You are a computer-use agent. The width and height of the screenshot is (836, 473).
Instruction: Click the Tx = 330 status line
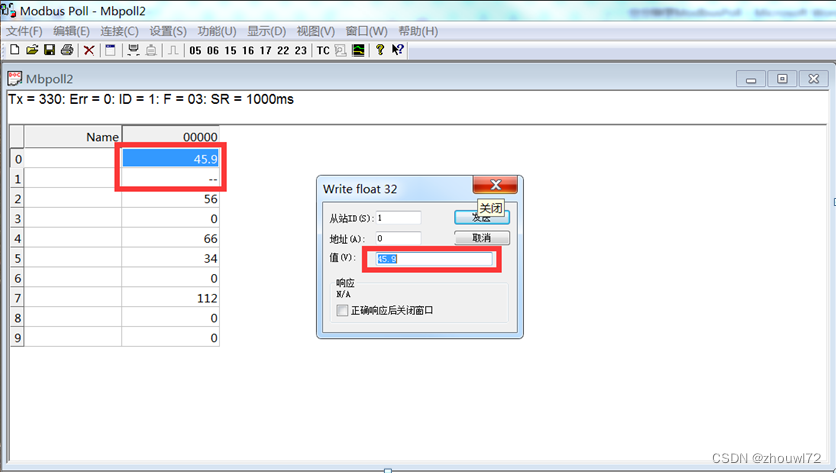(151, 99)
